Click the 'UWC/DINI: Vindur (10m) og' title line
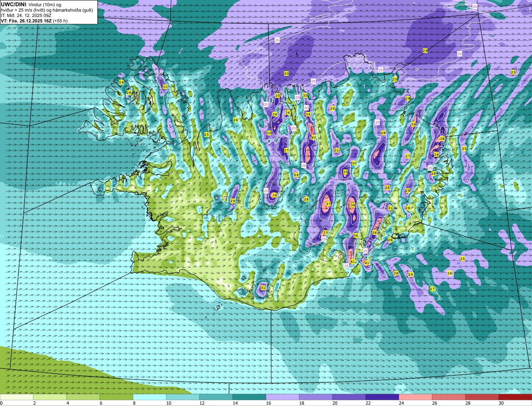This screenshot has width=532, height=406. coord(31,4)
